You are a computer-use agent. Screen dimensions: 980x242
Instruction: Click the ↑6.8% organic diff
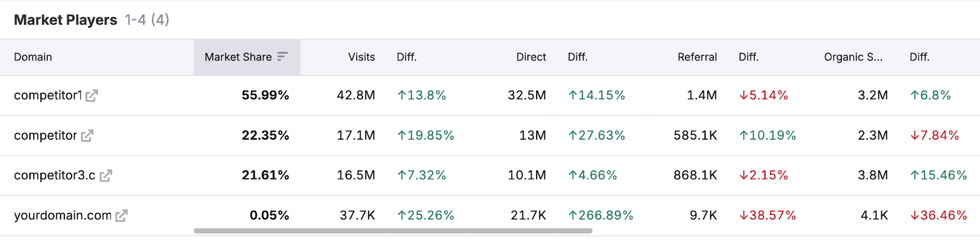click(x=930, y=95)
